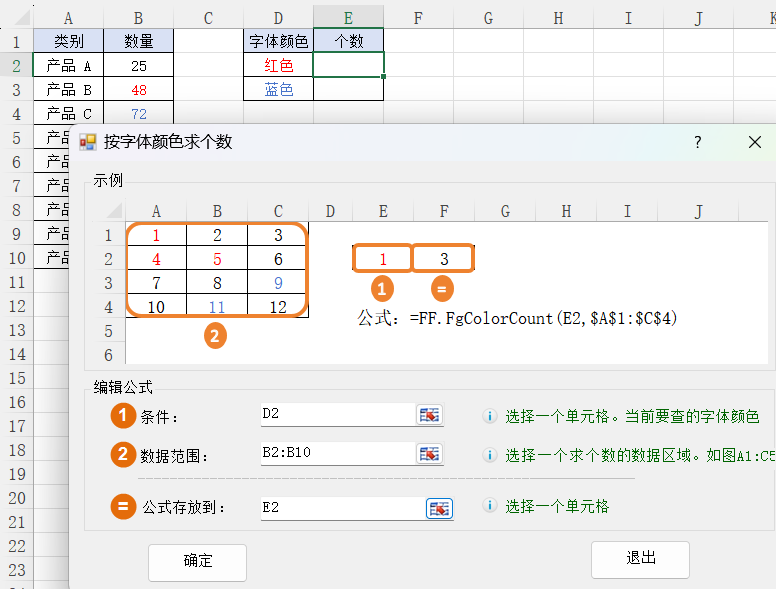Click range picker icon for 公式存放到 field
This screenshot has height=589, width=776.
(x=439, y=508)
